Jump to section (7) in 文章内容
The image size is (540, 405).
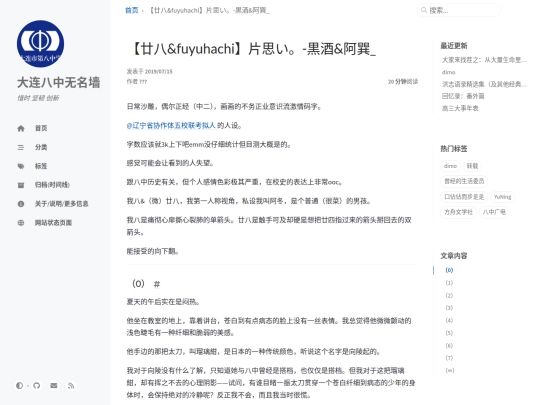pyautogui.click(x=449, y=358)
